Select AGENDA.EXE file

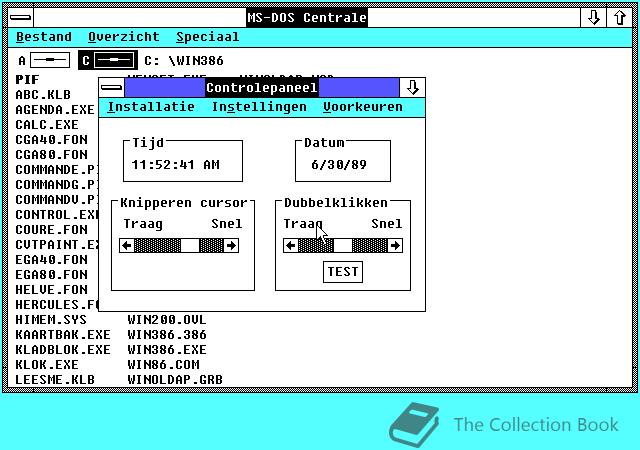coord(55,110)
